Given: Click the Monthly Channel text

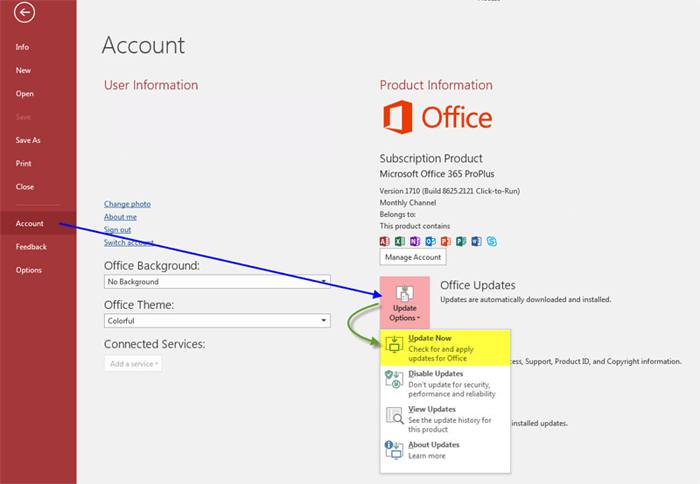Looking at the screenshot, I should coord(408,203).
